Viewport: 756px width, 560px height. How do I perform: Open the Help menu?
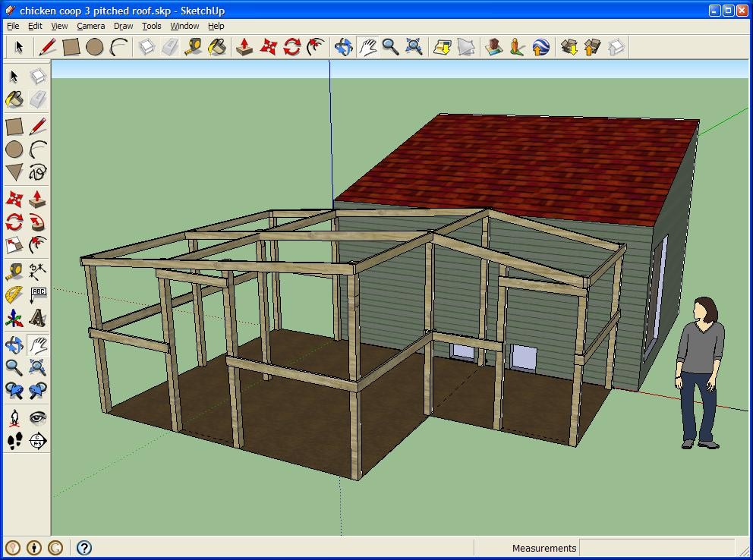coord(216,26)
